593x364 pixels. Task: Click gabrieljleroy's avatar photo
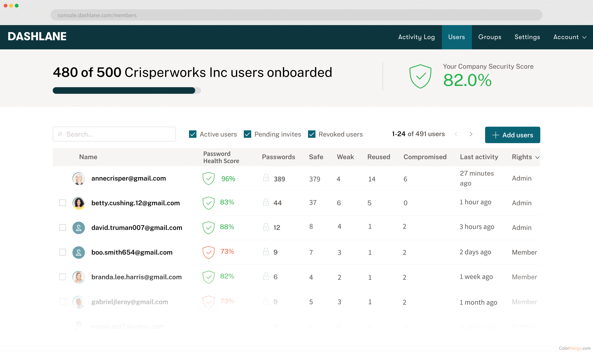tap(79, 302)
